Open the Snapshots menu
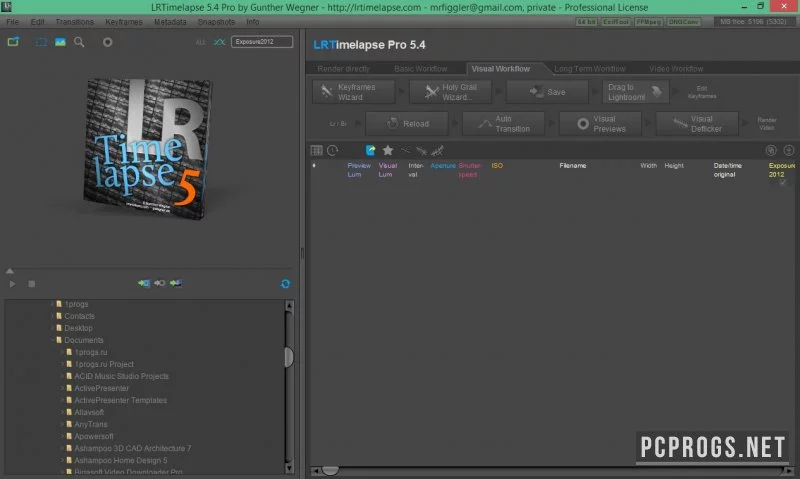The image size is (800, 479). pos(216,22)
